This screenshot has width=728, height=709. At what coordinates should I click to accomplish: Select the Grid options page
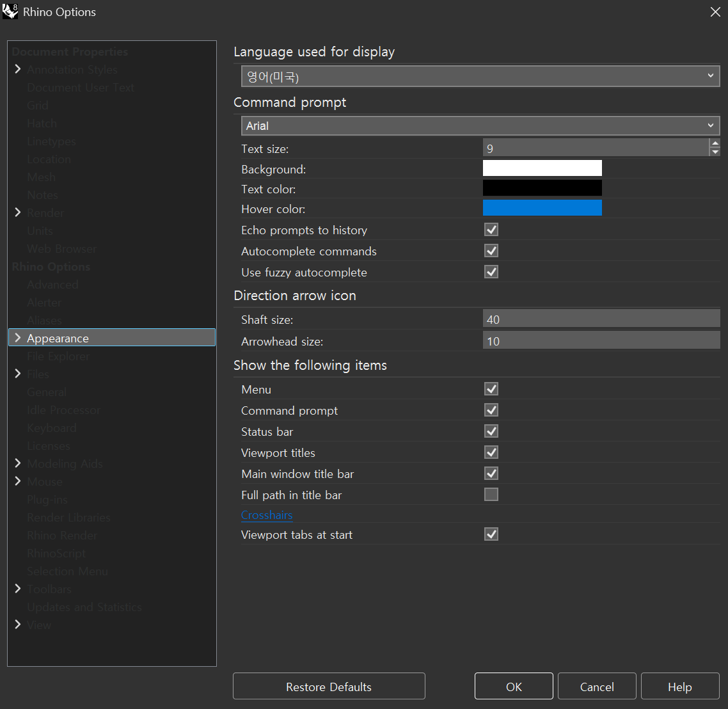[38, 106]
